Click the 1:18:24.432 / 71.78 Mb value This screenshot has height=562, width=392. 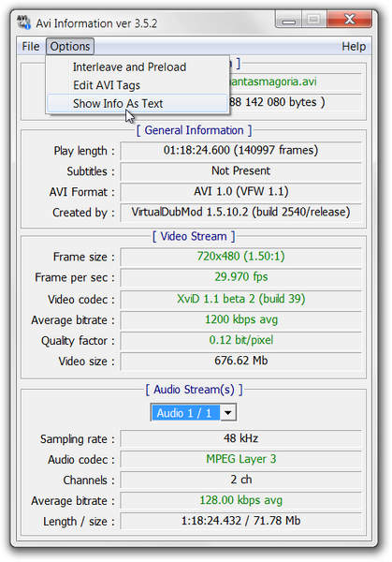[x=241, y=521]
